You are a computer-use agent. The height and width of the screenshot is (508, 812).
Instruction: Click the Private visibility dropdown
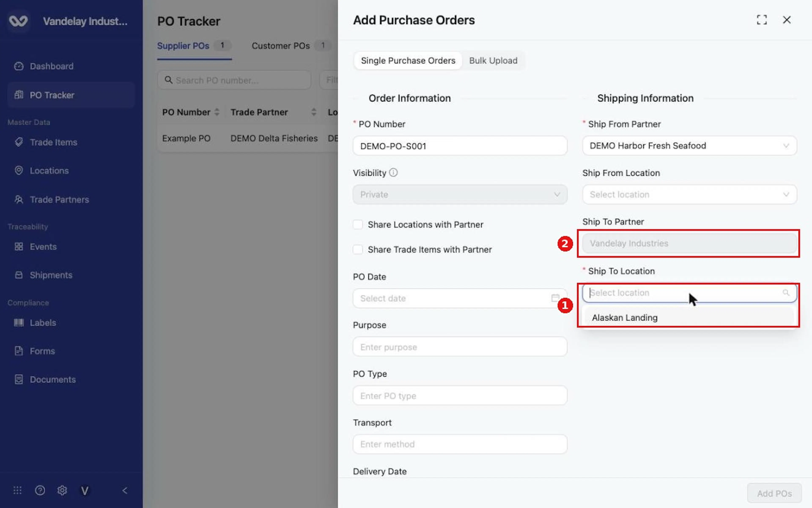pyautogui.click(x=460, y=194)
